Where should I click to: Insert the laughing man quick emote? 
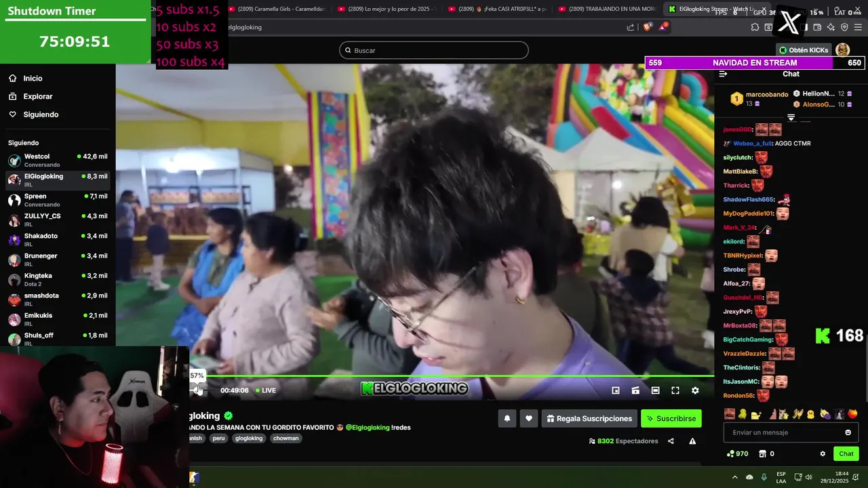coord(729,414)
